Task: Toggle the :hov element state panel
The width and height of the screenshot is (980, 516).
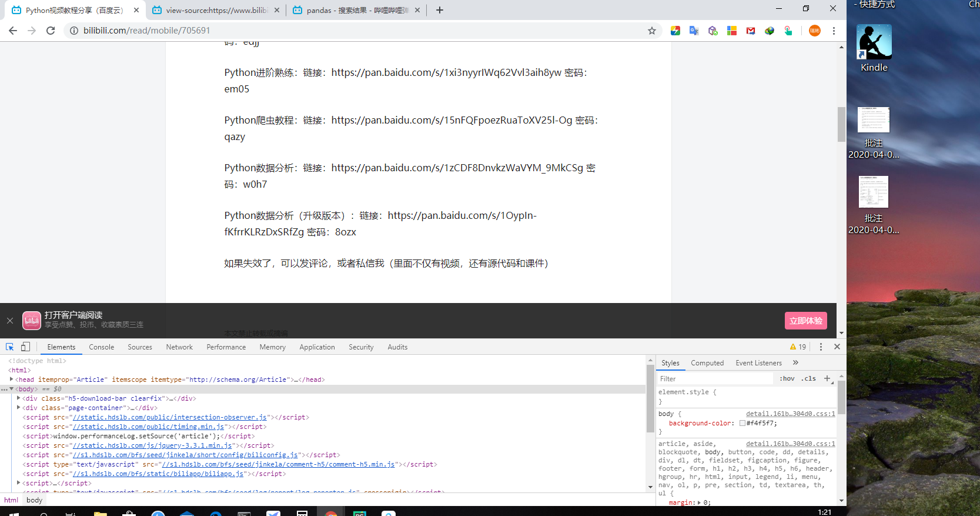Action: (x=787, y=378)
